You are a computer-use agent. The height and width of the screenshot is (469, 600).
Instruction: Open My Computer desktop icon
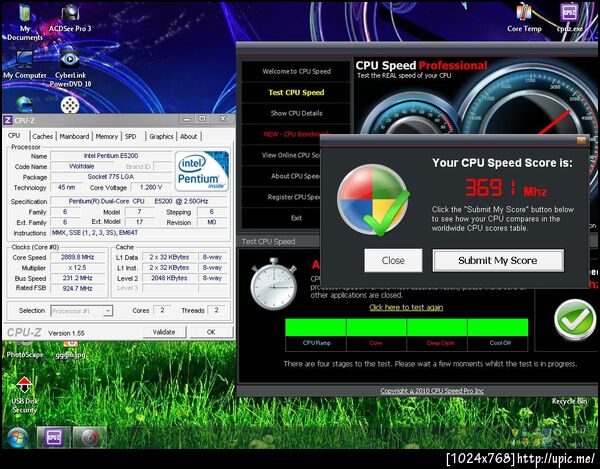pyautogui.click(x=24, y=64)
